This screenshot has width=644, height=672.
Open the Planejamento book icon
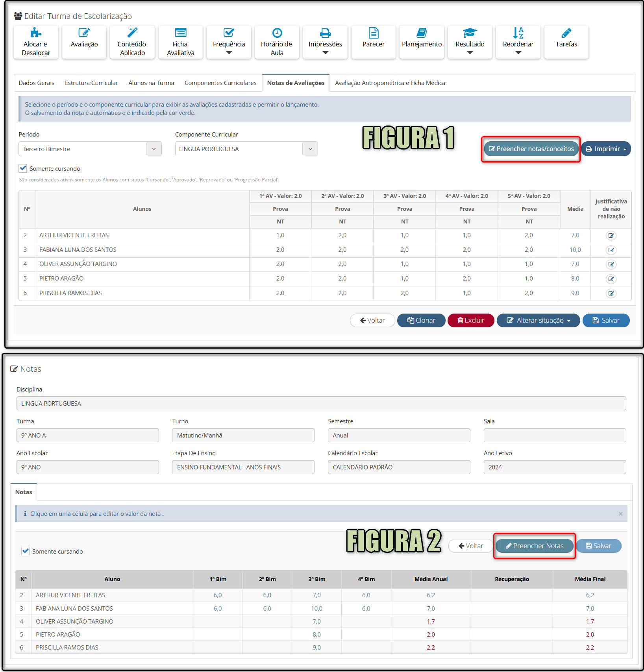pos(422,33)
